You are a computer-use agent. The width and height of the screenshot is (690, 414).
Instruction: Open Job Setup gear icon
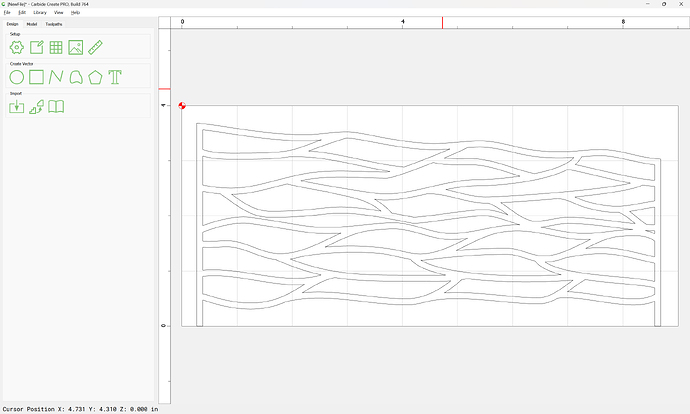(16, 47)
